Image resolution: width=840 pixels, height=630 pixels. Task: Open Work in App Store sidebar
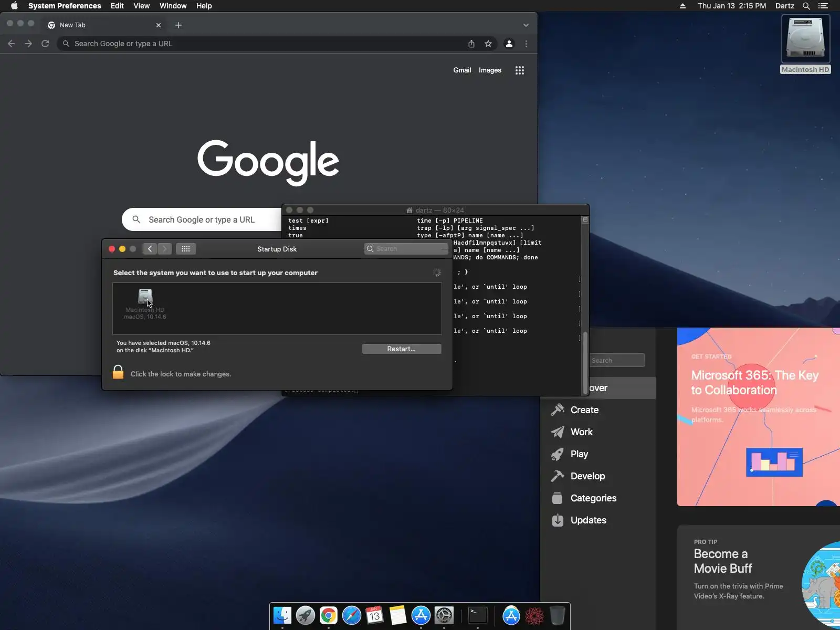(598, 432)
